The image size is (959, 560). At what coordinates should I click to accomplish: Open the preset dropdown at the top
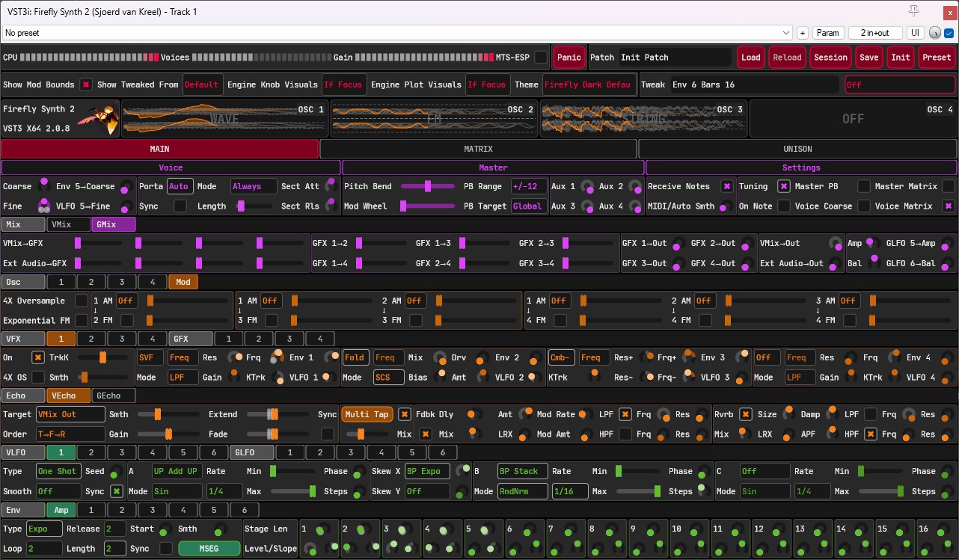pyautogui.click(x=396, y=33)
